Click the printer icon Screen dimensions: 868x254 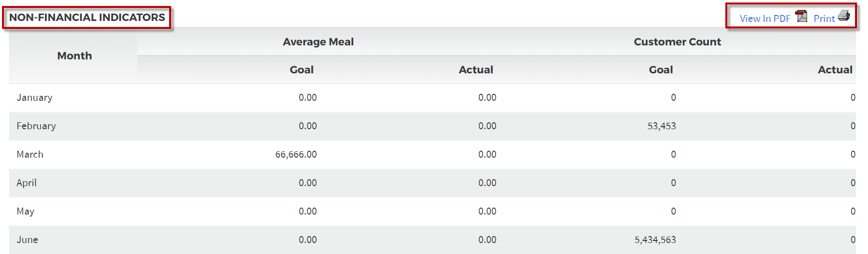[x=844, y=15]
